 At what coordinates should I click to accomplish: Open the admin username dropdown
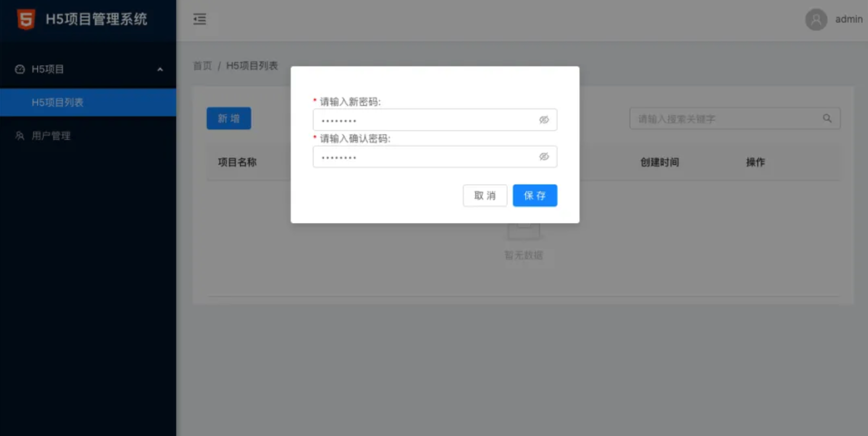click(849, 19)
